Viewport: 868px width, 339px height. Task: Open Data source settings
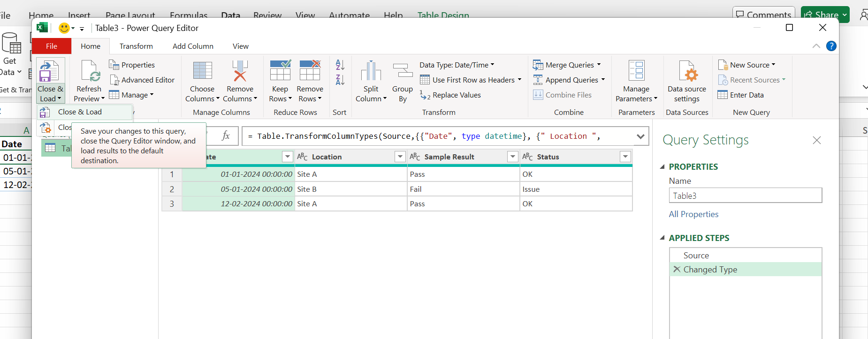(x=687, y=81)
